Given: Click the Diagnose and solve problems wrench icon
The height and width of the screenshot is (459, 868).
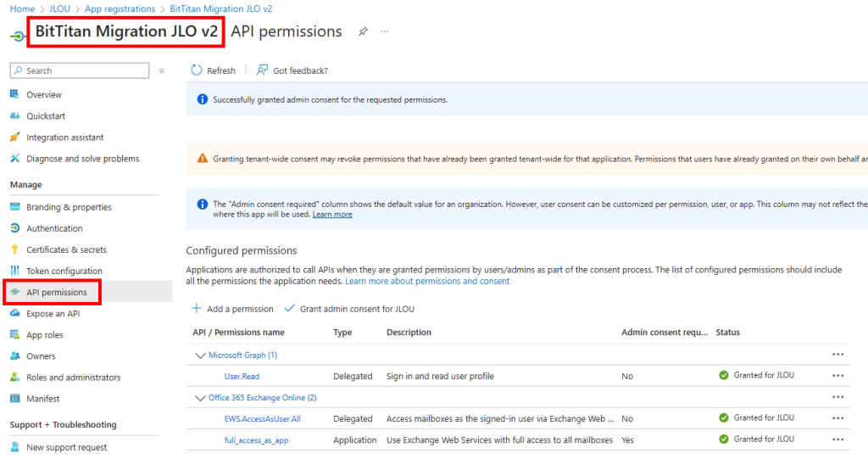Looking at the screenshot, I should (15, 159).
